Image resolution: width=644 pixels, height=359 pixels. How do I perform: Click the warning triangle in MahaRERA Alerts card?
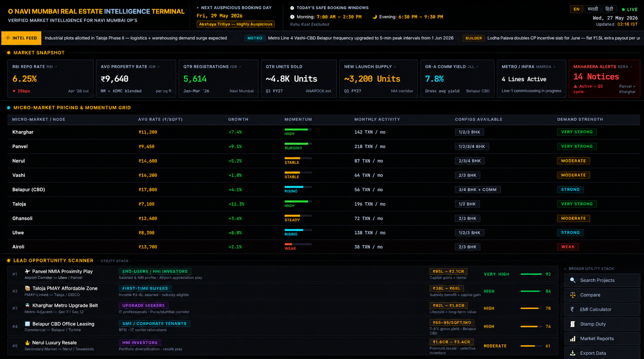(575, 86)
